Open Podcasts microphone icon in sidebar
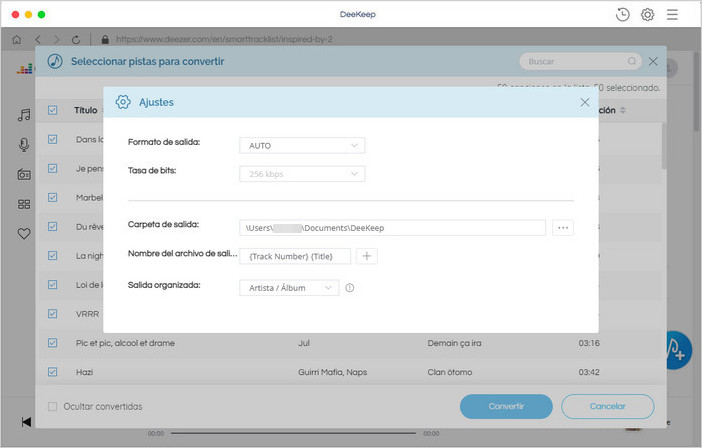Image resolution: width=702 pixels, height=448 pixels. click(x=24, y=145)
